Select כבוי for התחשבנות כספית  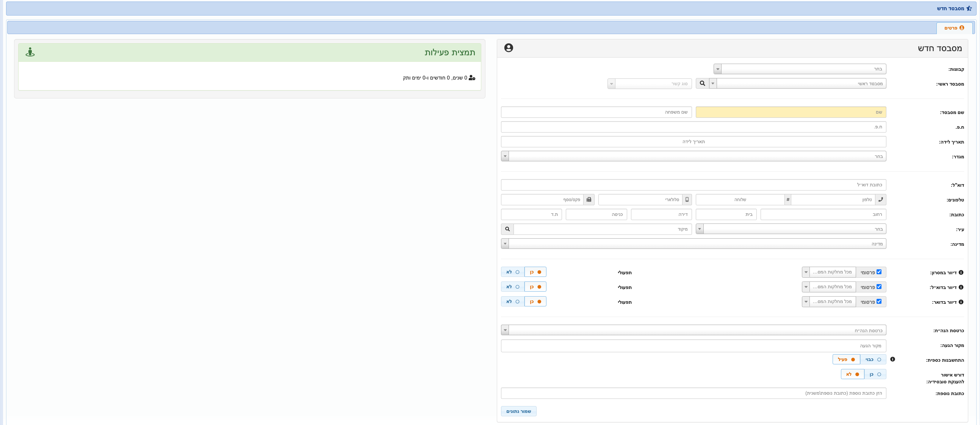coord(873,359)
